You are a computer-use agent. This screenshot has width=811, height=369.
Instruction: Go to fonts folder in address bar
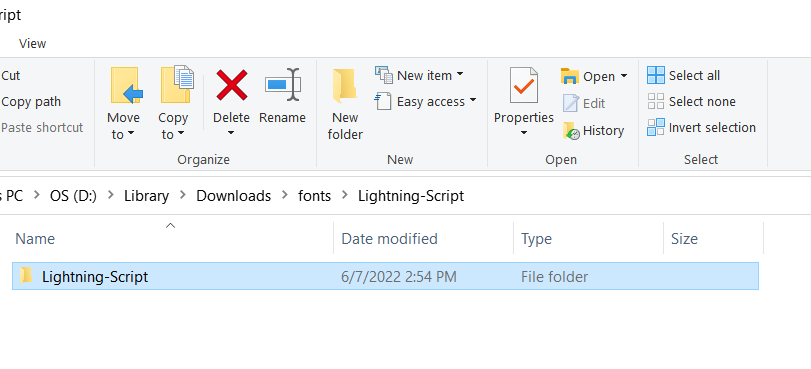(314, 196)
